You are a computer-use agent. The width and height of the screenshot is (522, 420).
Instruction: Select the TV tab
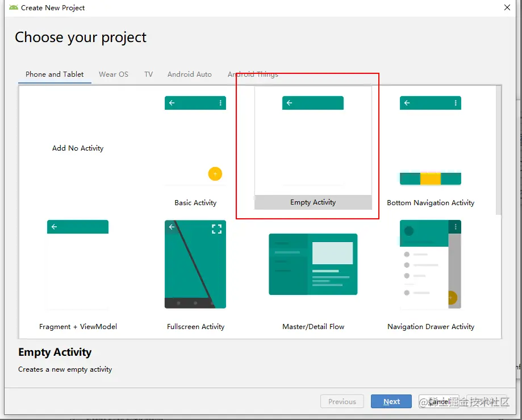tap(148, 74)
